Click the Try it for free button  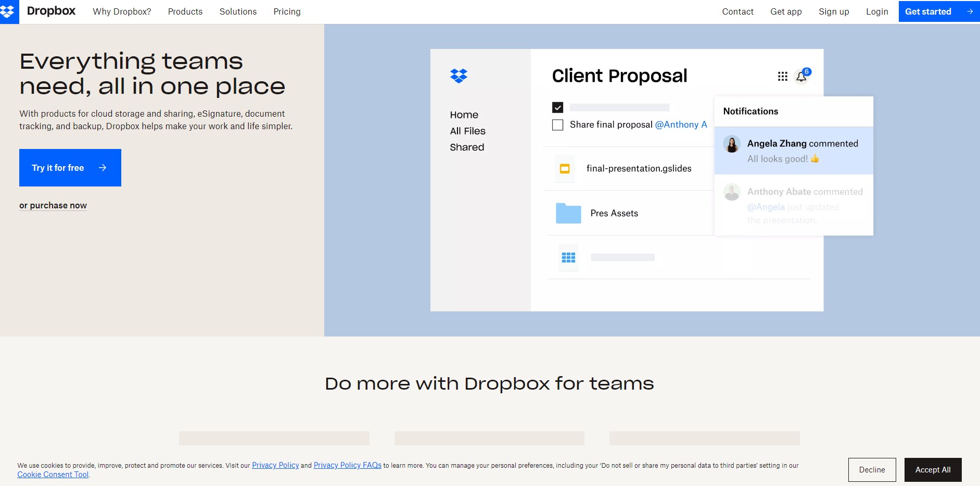[70, 168]
